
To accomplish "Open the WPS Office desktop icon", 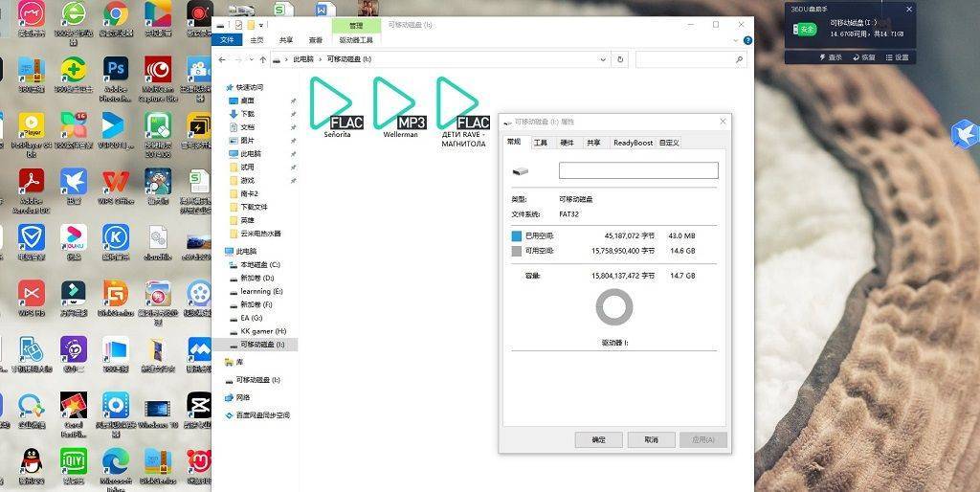I will (116, 182).
